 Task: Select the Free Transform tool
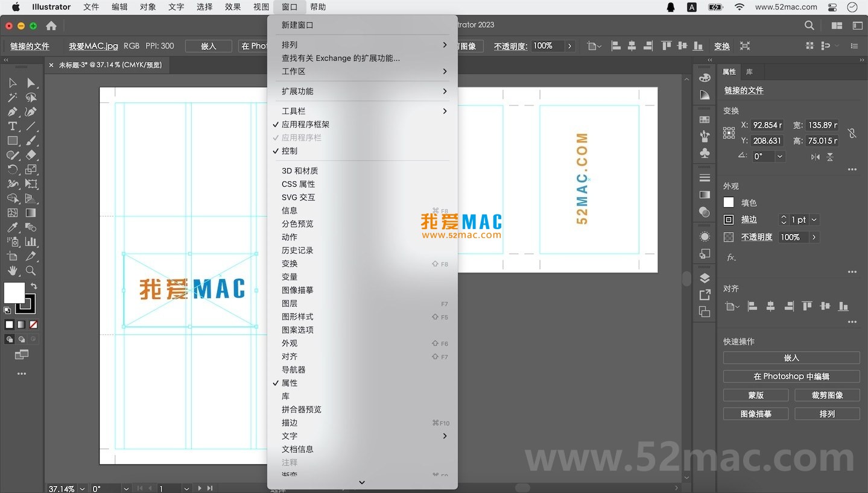click(31, 184)
